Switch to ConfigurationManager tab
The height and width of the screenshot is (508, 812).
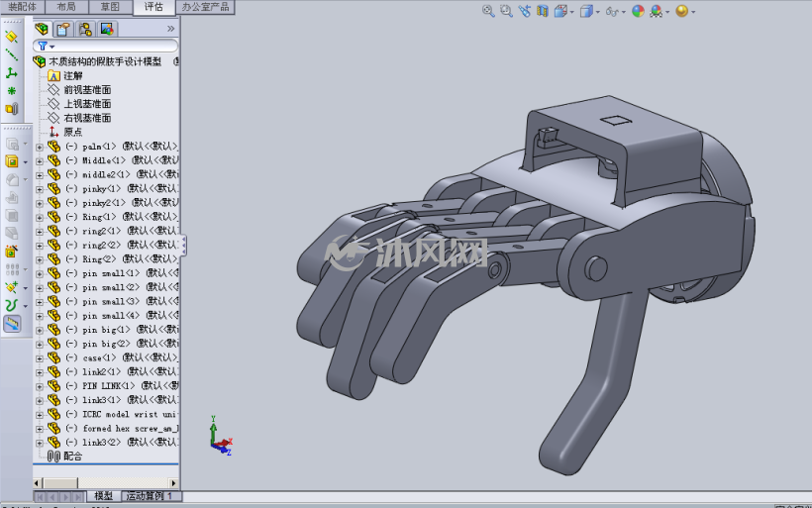point(85,29)
